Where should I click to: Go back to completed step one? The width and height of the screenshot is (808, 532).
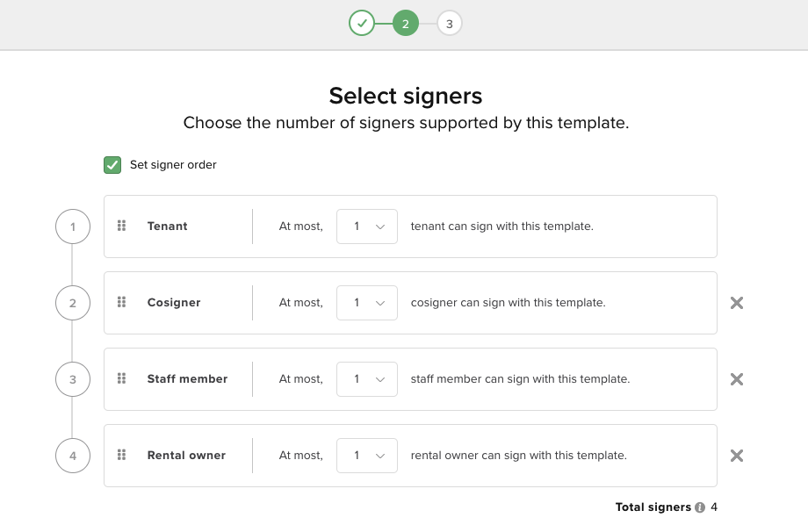click(x=362, y=24)
